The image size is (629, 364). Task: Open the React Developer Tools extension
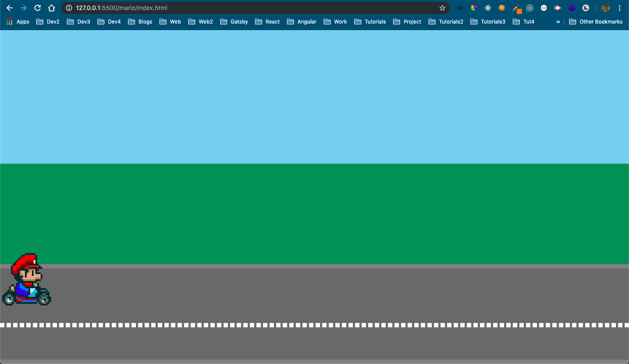pyautogui.click(x=488, y=8)
